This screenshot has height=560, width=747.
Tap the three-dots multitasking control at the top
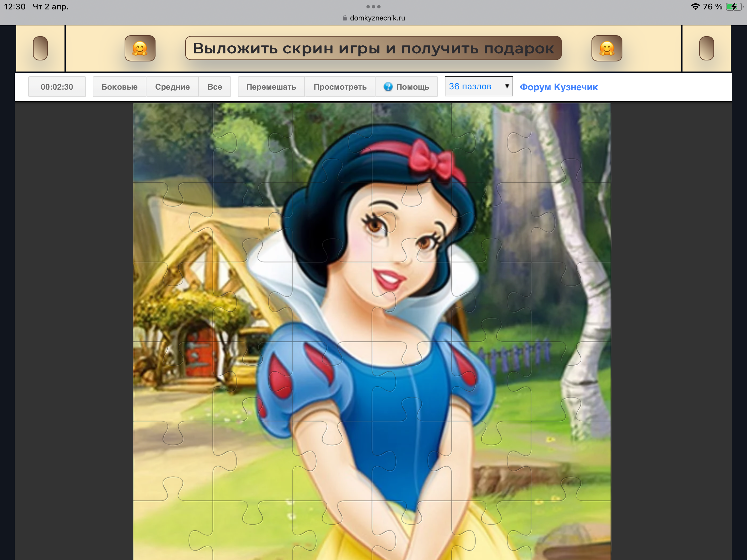click(x=373, y=7)
